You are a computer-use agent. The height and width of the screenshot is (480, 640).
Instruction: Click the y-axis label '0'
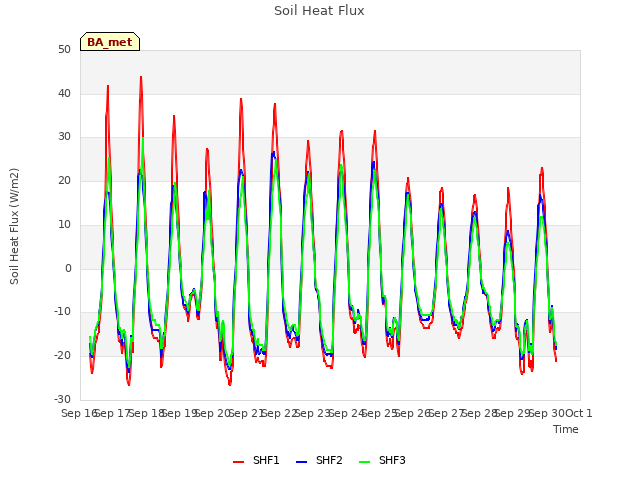coord(68,269)
